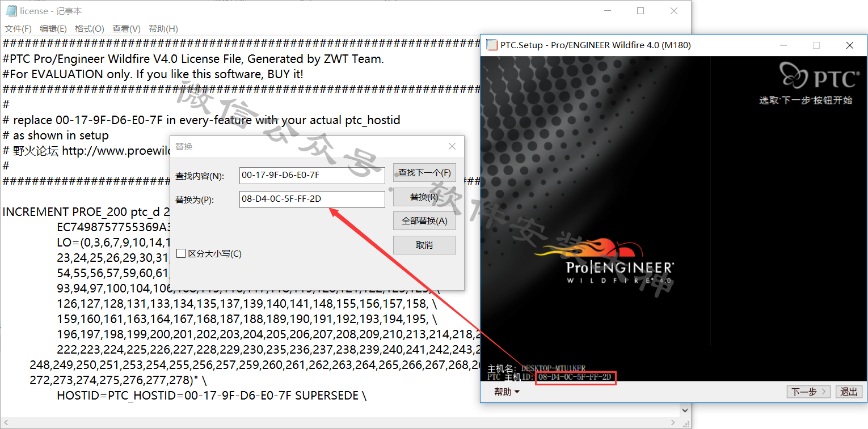Click the 'For EVALUATION only' comment line
This screenshot has width=868, height=429.
click(x=153, y=74)
